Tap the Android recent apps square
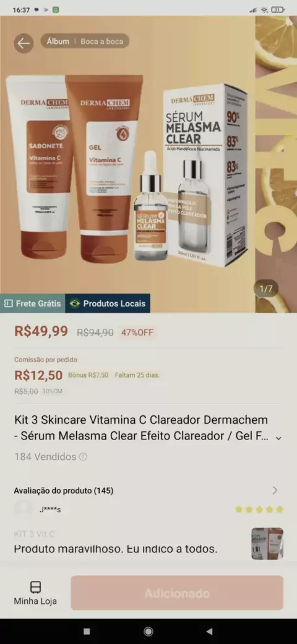Screen dimensions: 297x644 coord(87,631)
